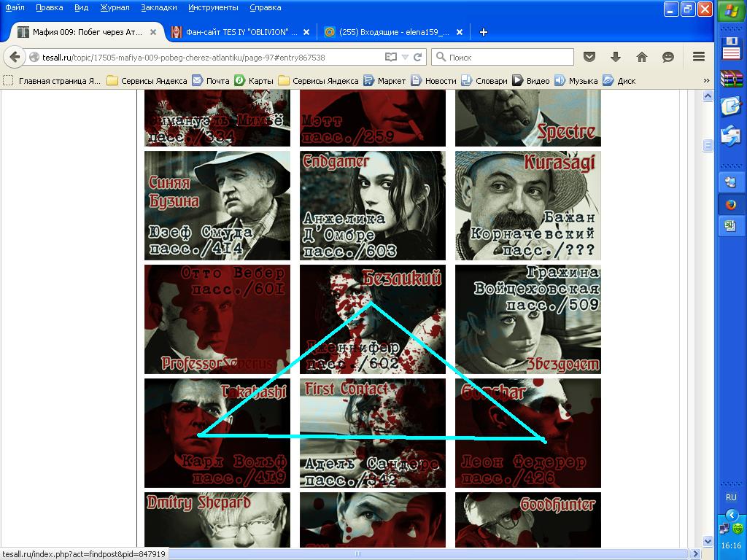The image size is (747, 560).
Task: Close the Фан-сайт TES IY OBLIVION tab
Action: [x=306, y=32]
